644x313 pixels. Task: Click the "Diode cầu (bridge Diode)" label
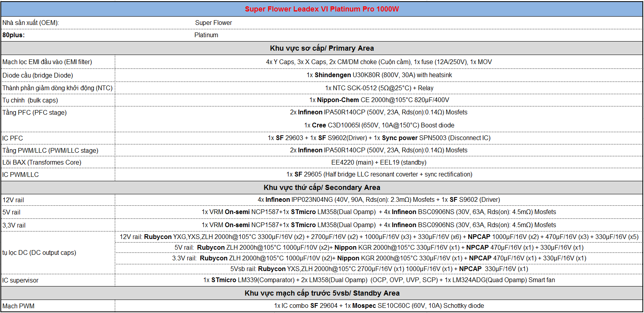pos(38,76)
